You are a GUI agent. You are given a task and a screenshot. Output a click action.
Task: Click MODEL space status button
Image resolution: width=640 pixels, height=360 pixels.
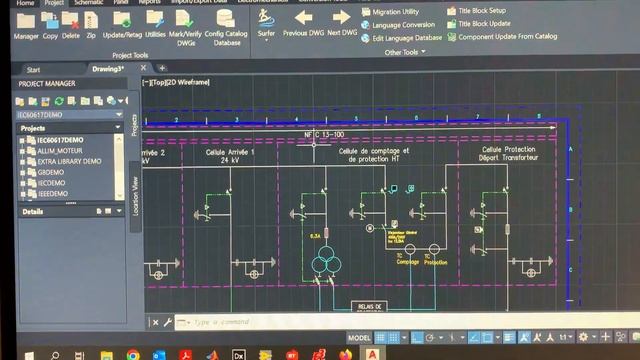359,338
